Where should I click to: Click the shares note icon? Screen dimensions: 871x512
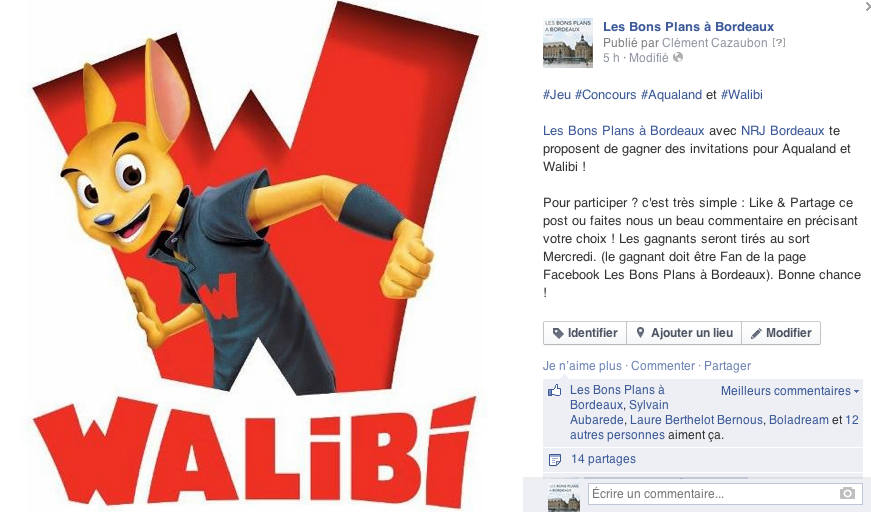click(554, 460)
